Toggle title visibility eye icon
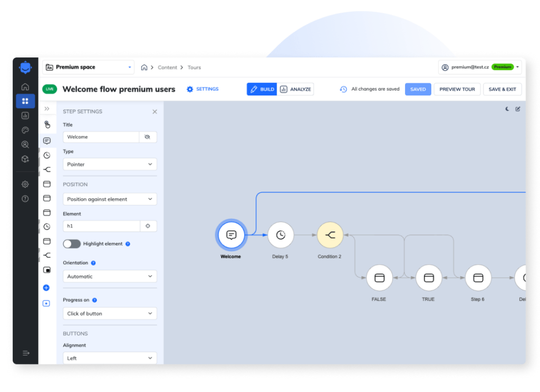Viewport: 540px width, 392px height. pos(148,137)
